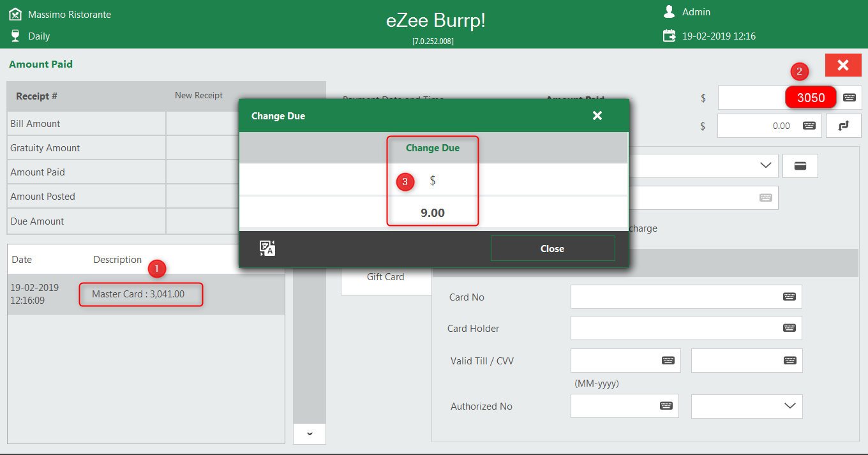Select the Gift Card tab
868x455 pixels.
pos(385,277)
